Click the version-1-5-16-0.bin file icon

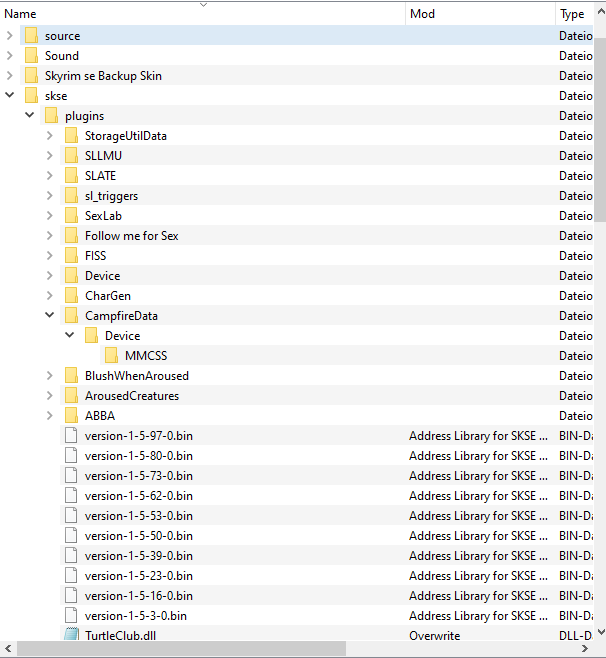pyautogui.click(x=71, y=595)
